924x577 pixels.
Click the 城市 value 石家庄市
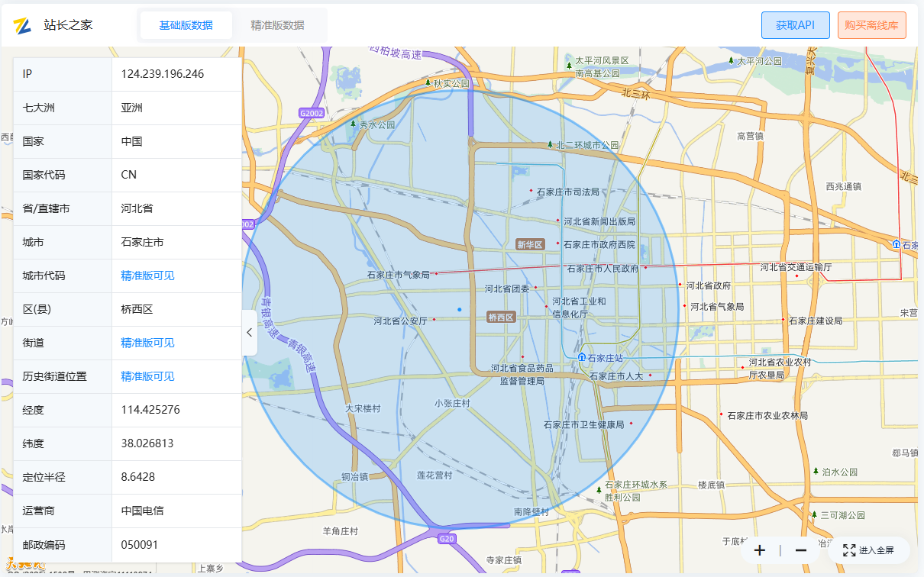coord(142,242)
